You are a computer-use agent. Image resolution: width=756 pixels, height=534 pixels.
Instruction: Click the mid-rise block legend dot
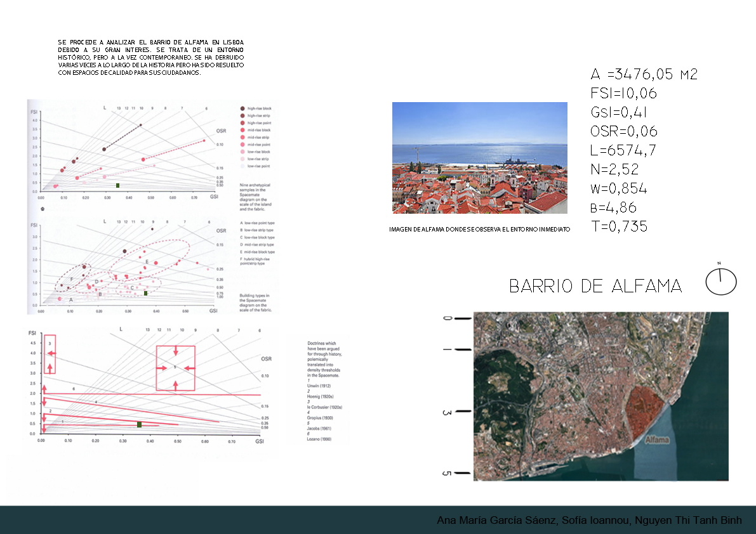[242, 130]
